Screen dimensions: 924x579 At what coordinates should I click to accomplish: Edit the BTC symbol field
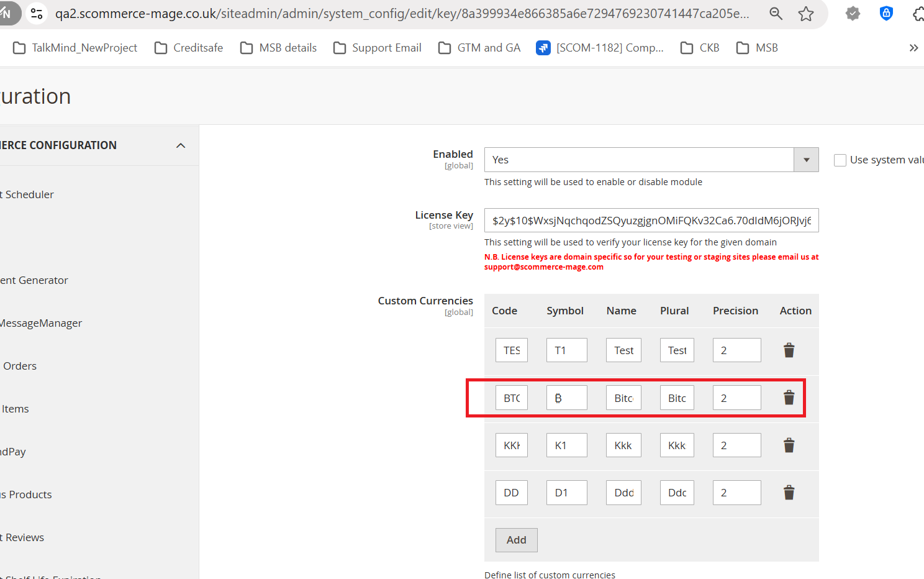566,398
